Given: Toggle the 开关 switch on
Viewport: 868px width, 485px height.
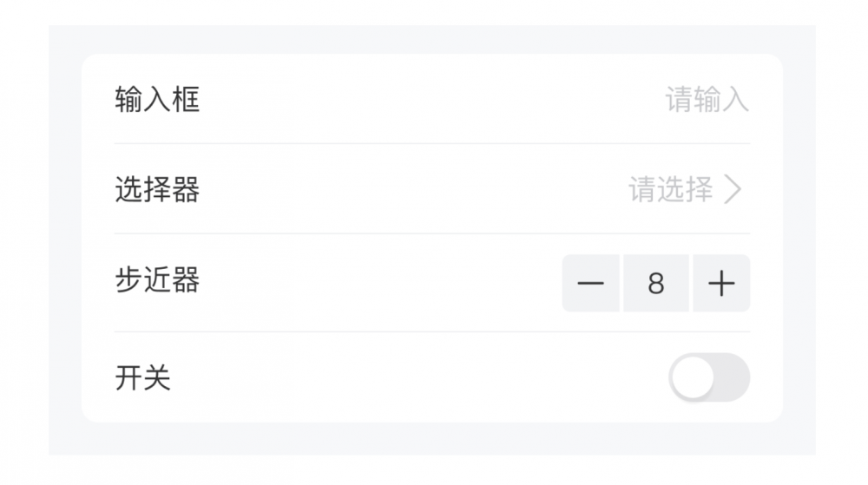Looking at the screenshot, I should [x=709, y=377].
